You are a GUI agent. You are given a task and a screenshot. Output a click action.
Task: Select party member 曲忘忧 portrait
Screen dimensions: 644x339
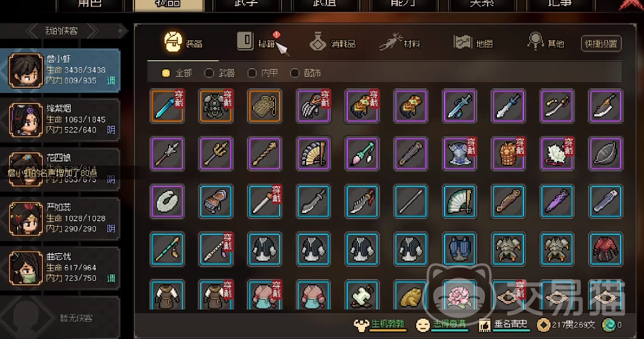26,268
